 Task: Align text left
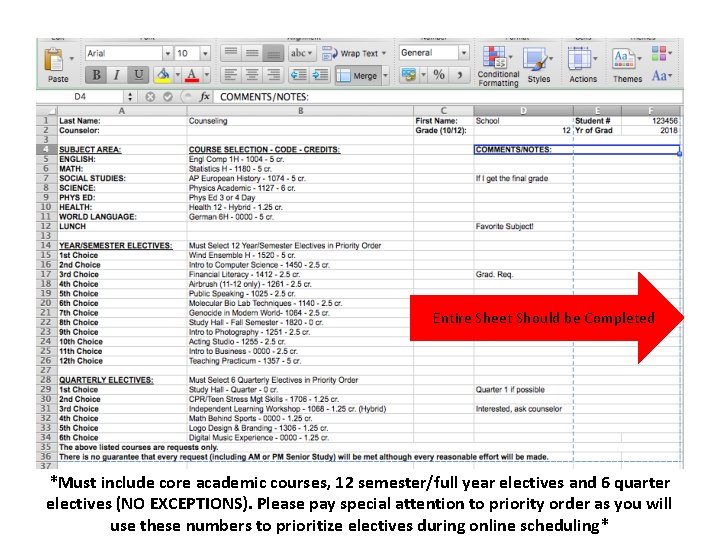click(x=231, y=75)
